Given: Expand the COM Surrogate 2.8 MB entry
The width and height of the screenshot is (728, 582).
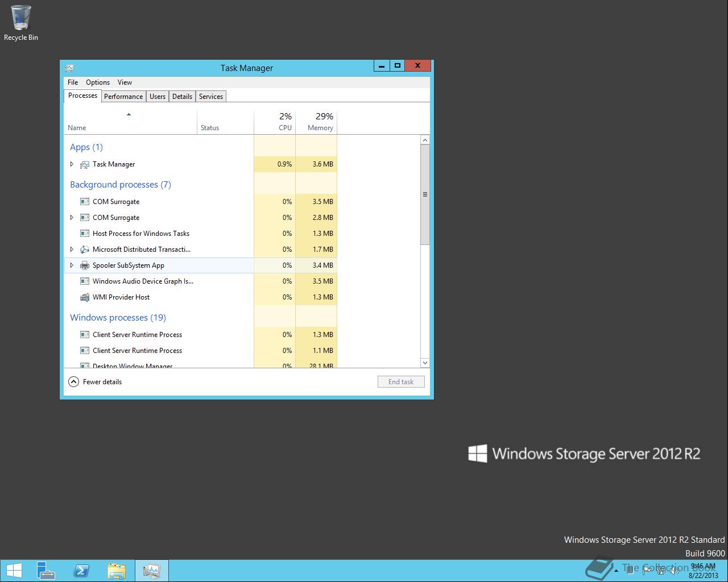Looking at the screenshot, I should click(x=72, y=218).
